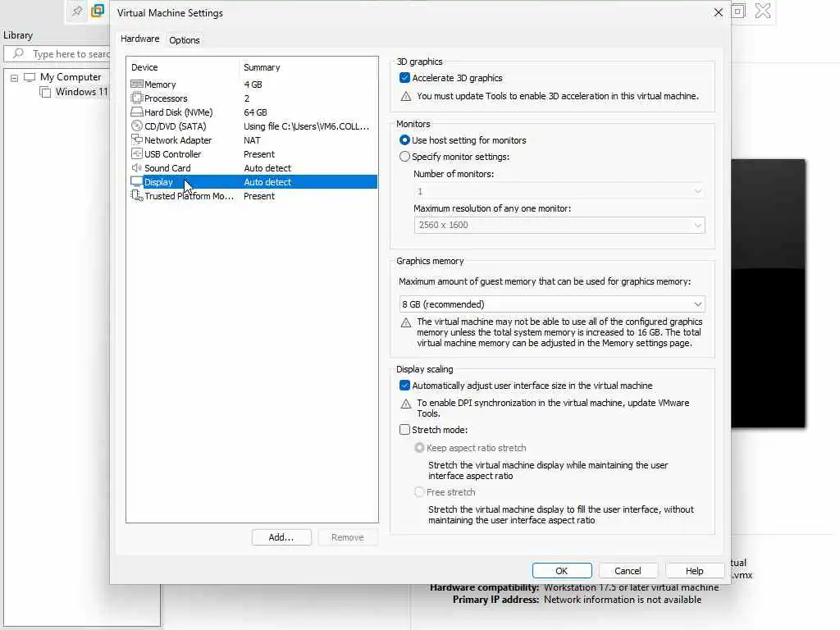Click the pin icon in main window toolbar

[x=77, y=11]
